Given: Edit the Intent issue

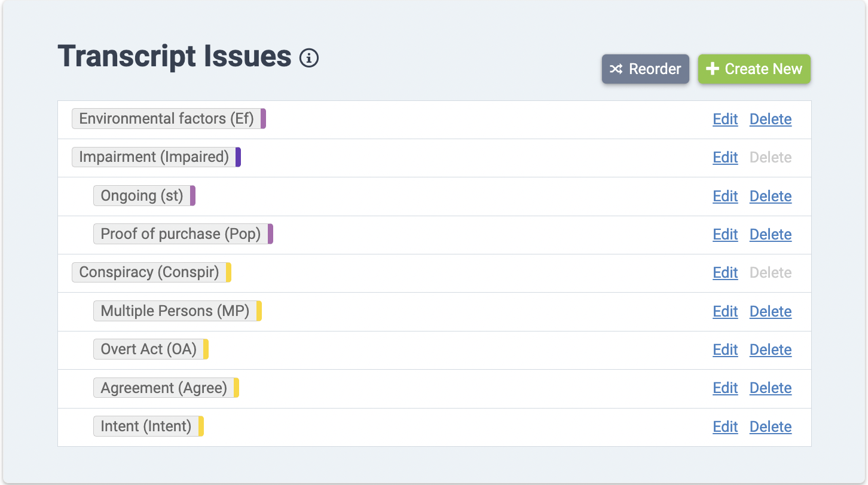Looking at the screenshot, I should (725, 427).
